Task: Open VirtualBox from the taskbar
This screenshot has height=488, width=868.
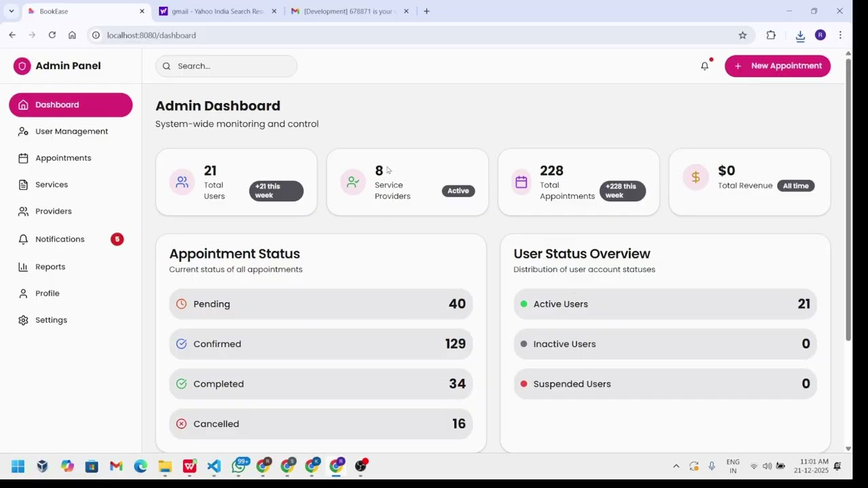Action: [43, 466]
